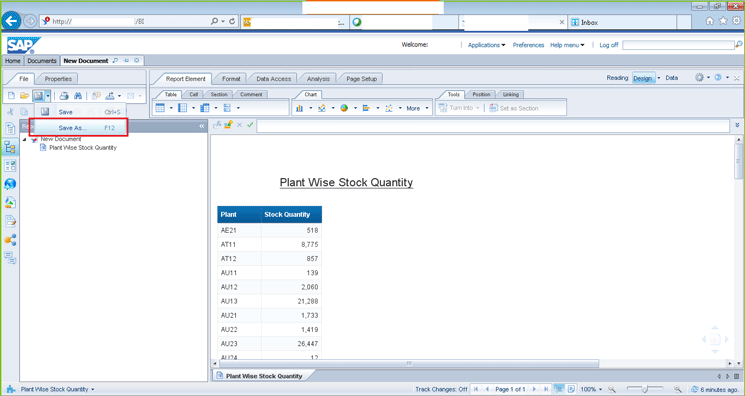Open Design mode dropdown arrow
The height and width of the screenshot is (396, 745).
(x=659, y=78)
